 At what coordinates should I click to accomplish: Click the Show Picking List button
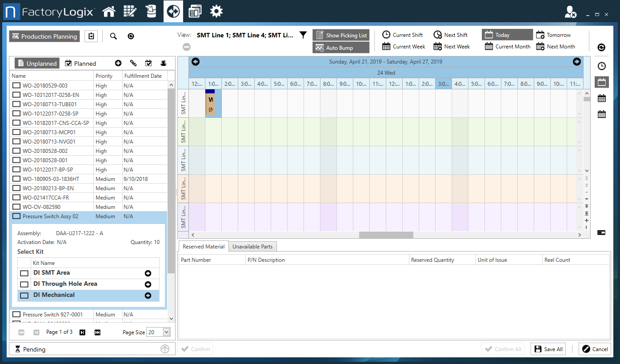click(341, 35)
